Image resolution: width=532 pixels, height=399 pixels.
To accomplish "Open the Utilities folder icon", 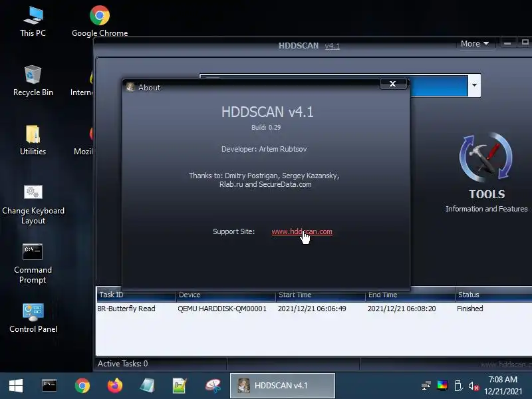I will tap(33, 140).
